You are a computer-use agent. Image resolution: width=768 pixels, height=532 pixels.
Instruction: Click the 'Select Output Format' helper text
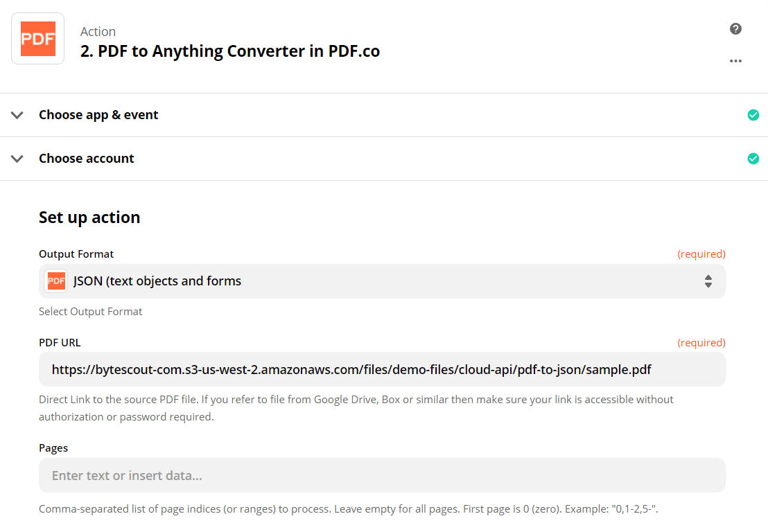[x=90, y=311]
